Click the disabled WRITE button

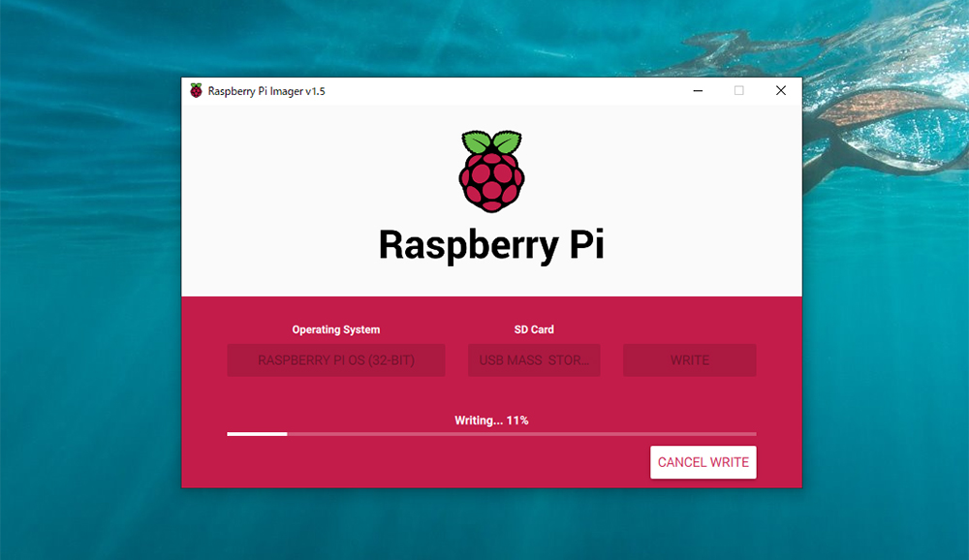pos(690,360)
